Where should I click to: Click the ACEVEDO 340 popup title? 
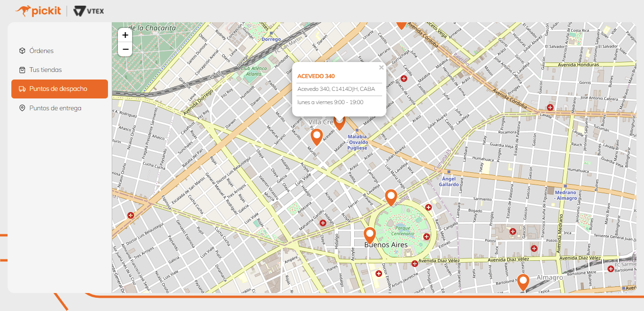[x=316, y=76]
